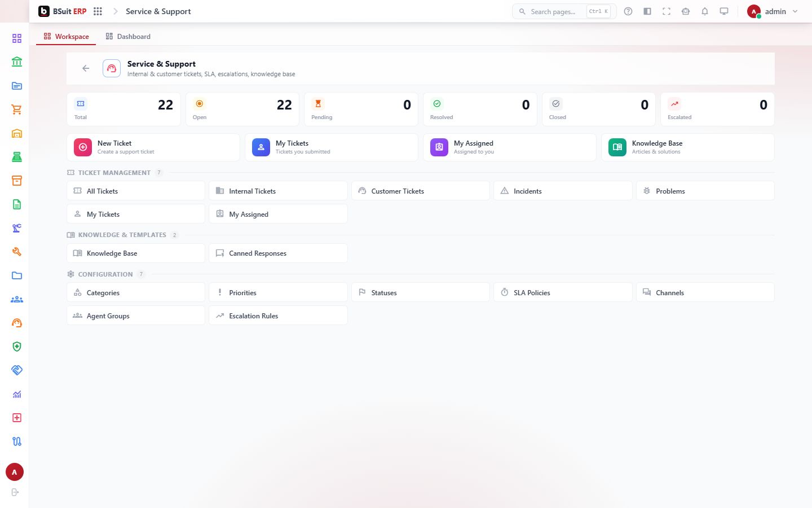
Task: Click the orange headset icon in sidebar
Action: (x=17, y=323)
